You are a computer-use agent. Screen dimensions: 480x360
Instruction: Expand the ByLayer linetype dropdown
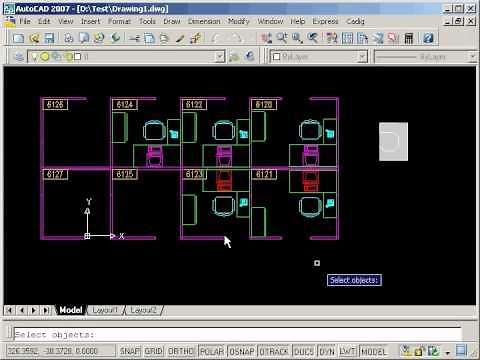(473, 57)
